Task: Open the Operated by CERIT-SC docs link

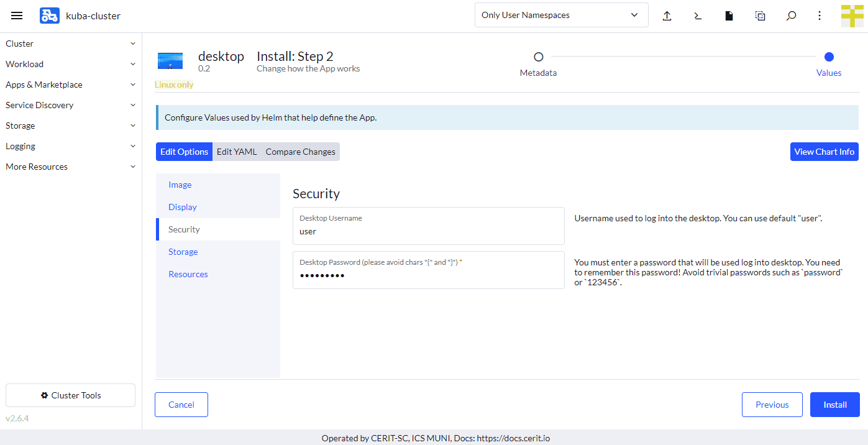Action: click(x=513, y=438)
